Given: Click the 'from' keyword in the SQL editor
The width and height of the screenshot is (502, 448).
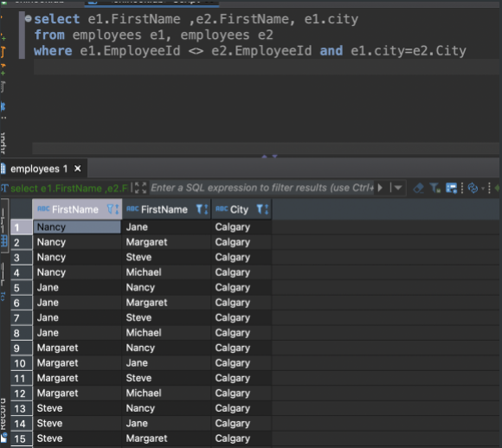Looking at the screenshot, I should (x=49, y=35).
